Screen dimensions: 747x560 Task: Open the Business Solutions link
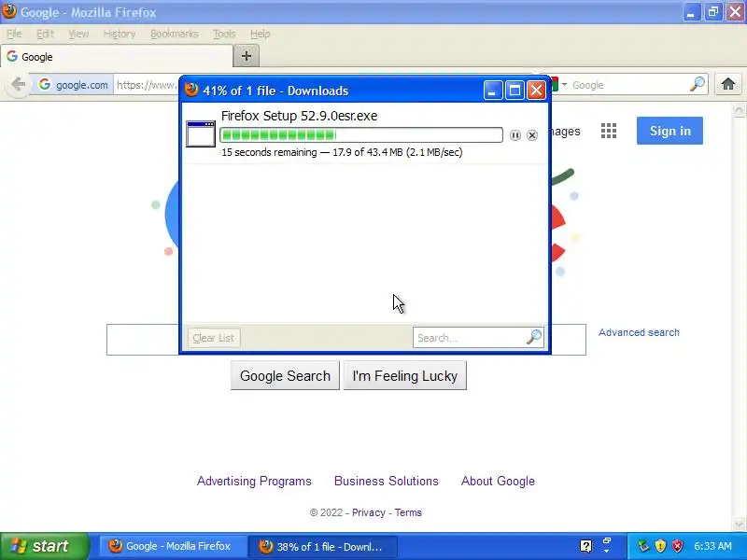[x=387, y=481]
